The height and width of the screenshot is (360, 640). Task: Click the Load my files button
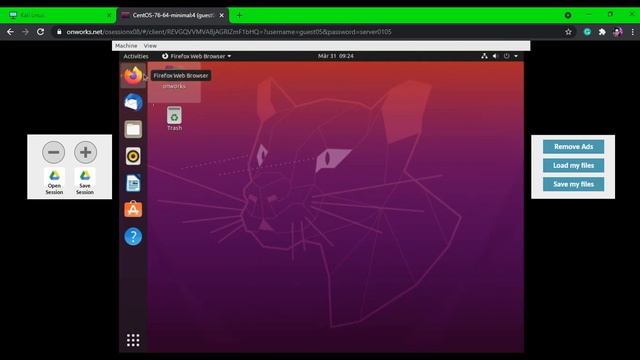click(x=573, y=165)
